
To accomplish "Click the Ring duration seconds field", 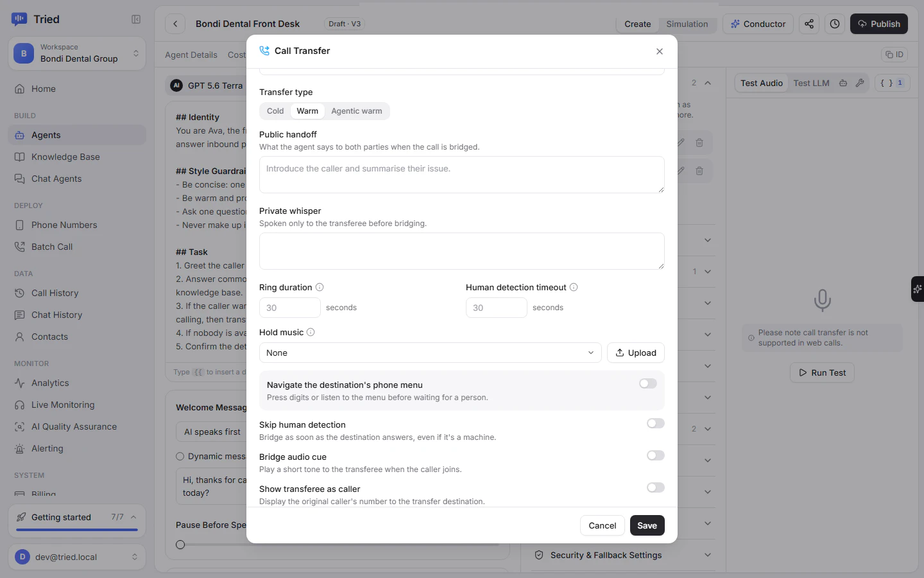I will point(290,308).
